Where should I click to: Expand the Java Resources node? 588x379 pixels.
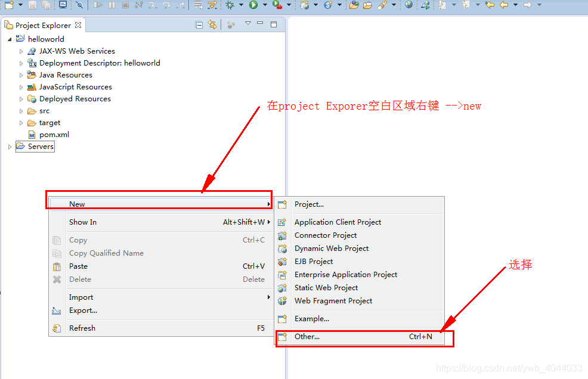click(x=21, y=75)
